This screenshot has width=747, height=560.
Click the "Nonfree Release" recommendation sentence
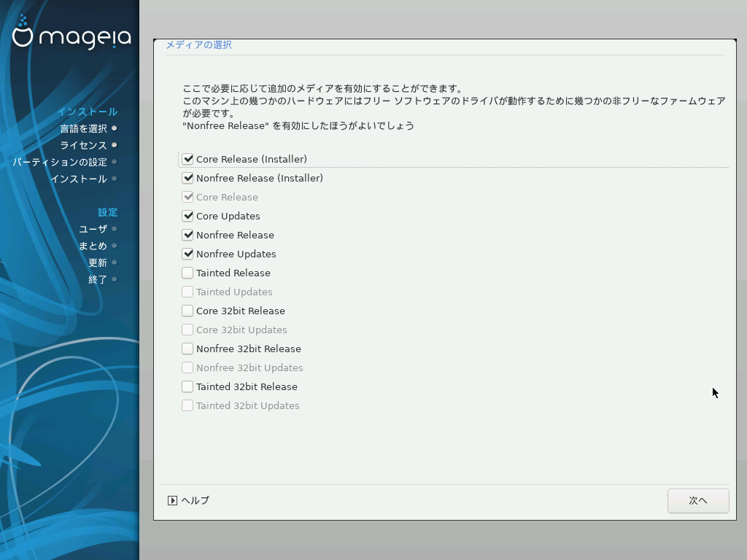pyautogui.click(x=298, y=125)
